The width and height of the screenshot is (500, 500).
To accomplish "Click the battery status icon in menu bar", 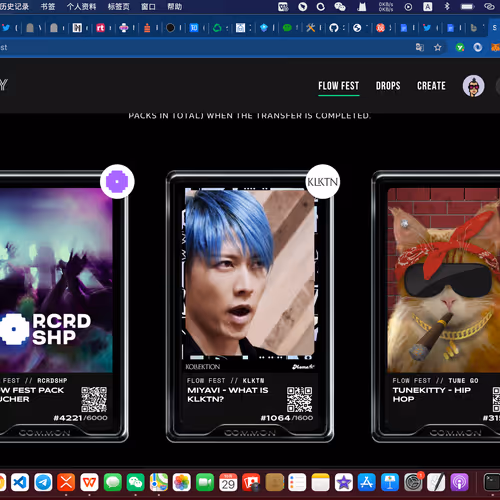I will 467,7.
